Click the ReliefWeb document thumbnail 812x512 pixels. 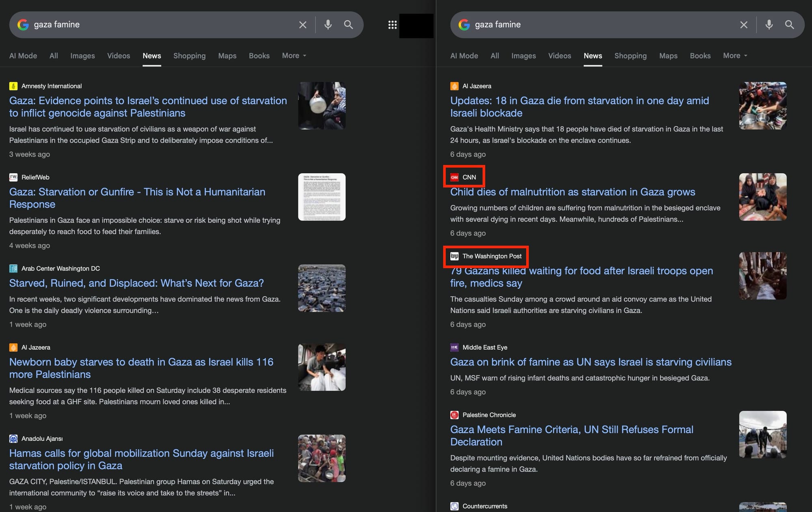(x=322, y=197)
